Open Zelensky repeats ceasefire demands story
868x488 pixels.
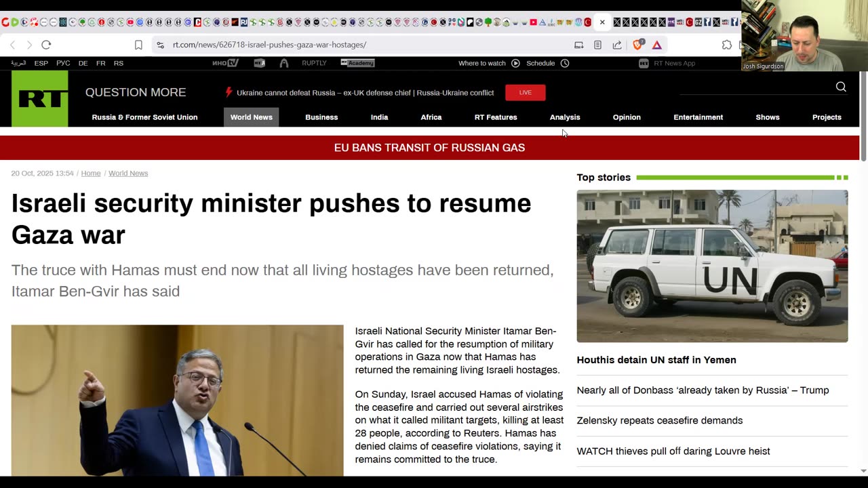click(660, 421)
